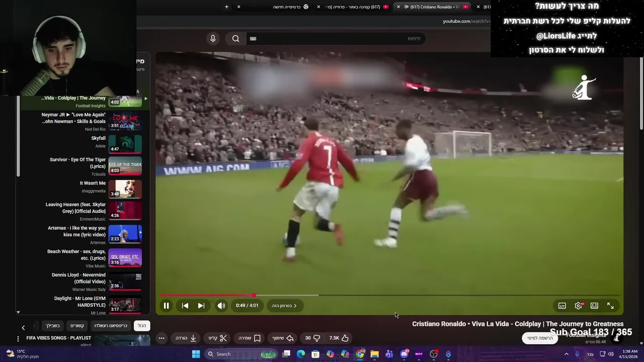Select the 'כריסטיאנו רונאלדו' filter chip

[111, 326]
